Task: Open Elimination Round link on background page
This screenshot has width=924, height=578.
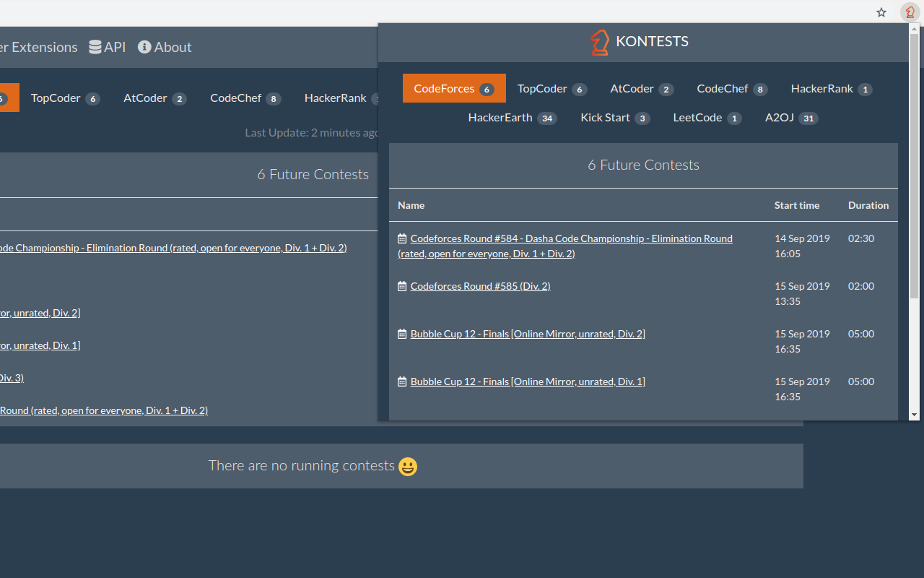Action: click(x=173, y=248)
